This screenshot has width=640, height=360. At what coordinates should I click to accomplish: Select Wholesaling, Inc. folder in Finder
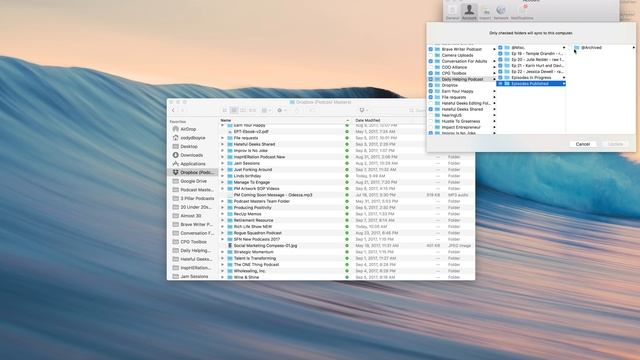click(x=249, y=271)
